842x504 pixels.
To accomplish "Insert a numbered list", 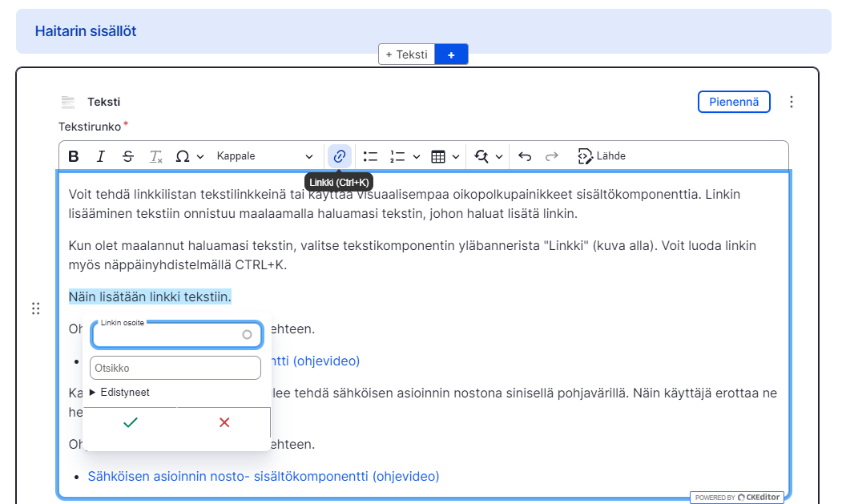I will click(x=397, y=156).
